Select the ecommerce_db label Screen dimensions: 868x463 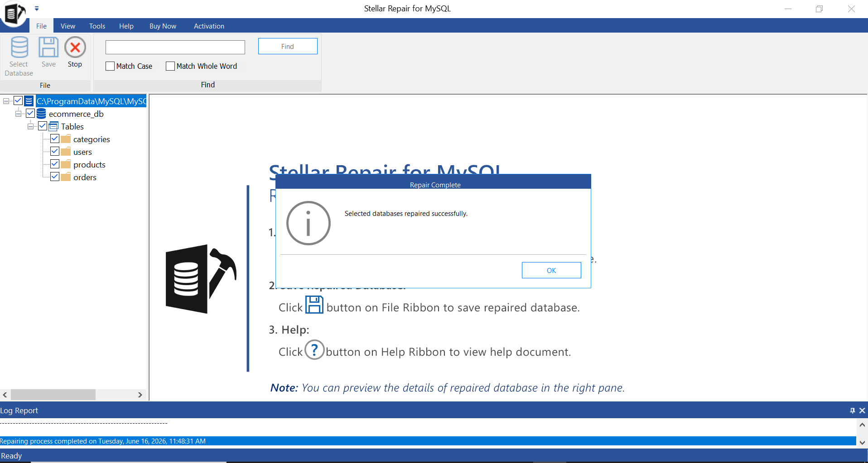tap(76, 114)
